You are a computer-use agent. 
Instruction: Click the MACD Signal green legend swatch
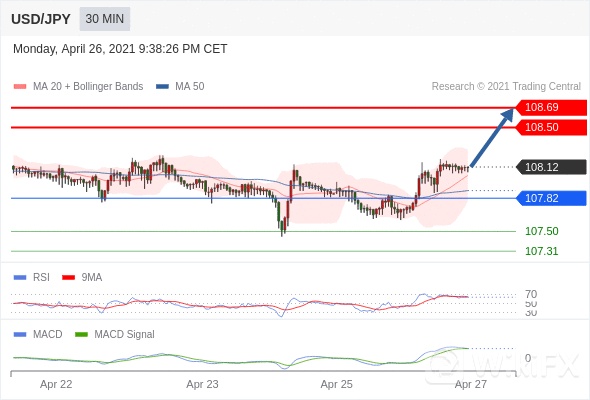point(81,335)
